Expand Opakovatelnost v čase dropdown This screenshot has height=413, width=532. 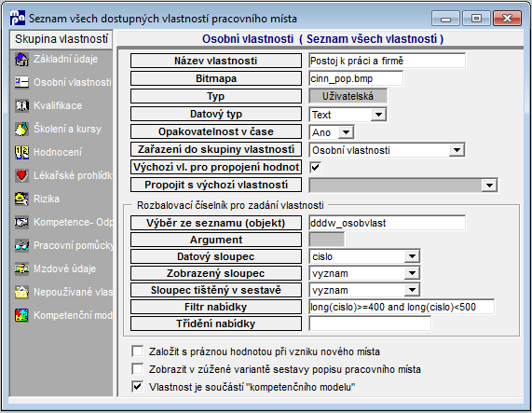[346, 132]
